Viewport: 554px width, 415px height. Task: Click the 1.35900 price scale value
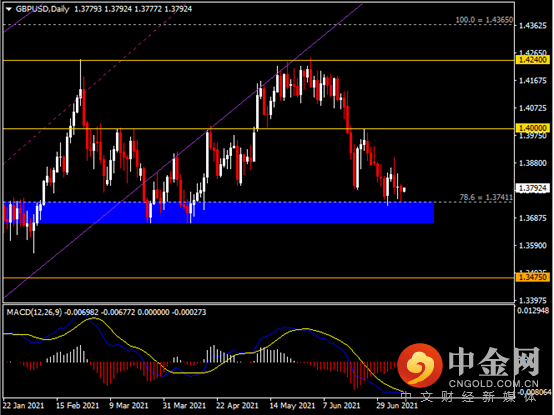(x=532, y=245)
